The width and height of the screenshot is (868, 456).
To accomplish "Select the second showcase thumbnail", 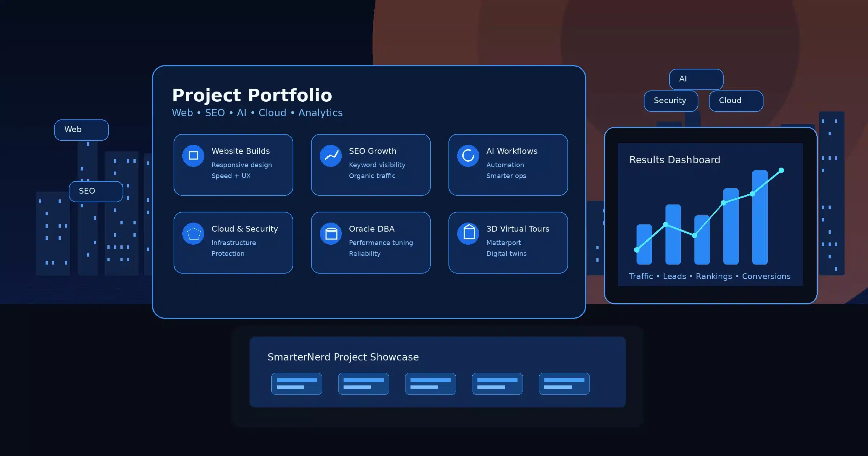I will (x=363, y=384).
